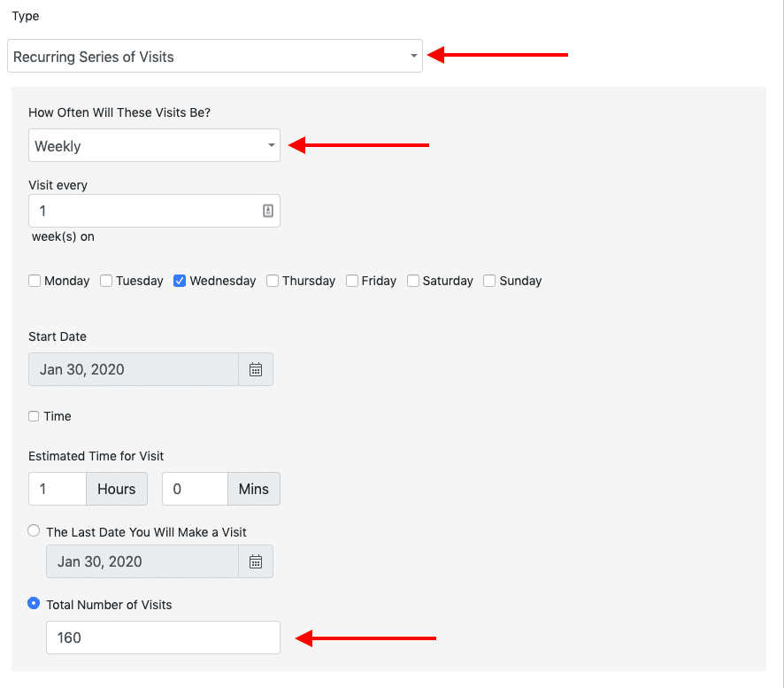784x688 pixels.
Task: Check the Sunday checkbox
Action: [489, 281]
